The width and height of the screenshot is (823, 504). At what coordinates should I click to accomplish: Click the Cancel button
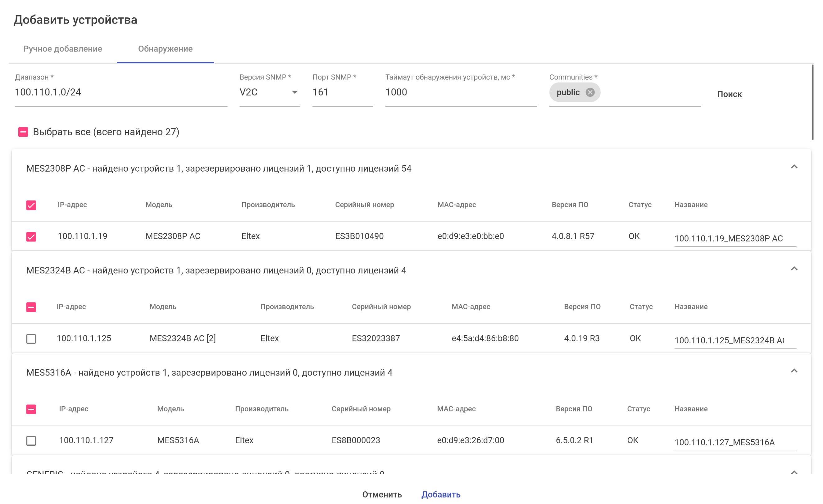382,494
